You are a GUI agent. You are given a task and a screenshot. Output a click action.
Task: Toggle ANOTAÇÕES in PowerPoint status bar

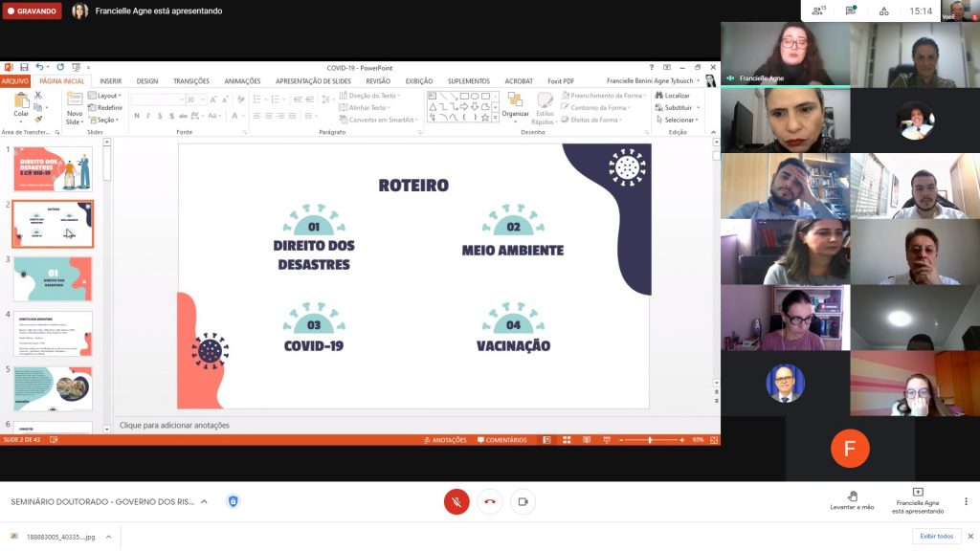(445, 440)
